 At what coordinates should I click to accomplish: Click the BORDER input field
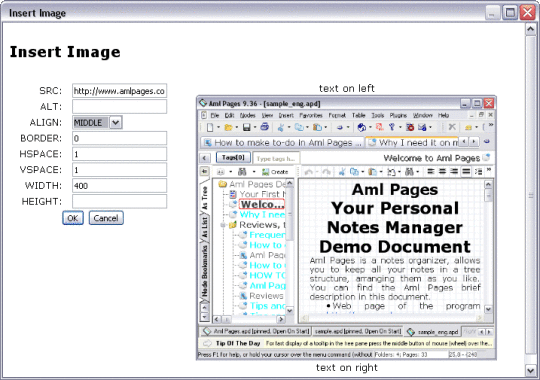(x=120, y=138)
